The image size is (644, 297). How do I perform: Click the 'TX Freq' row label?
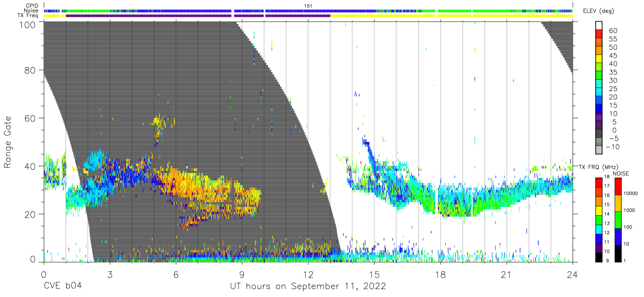[29, 16]
